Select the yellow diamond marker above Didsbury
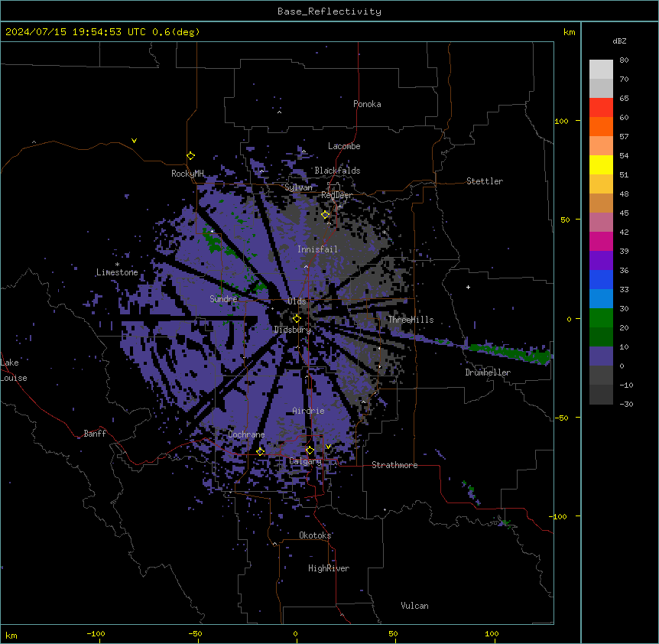The width and height of the screenshot is (659, 644). (297, 318)
